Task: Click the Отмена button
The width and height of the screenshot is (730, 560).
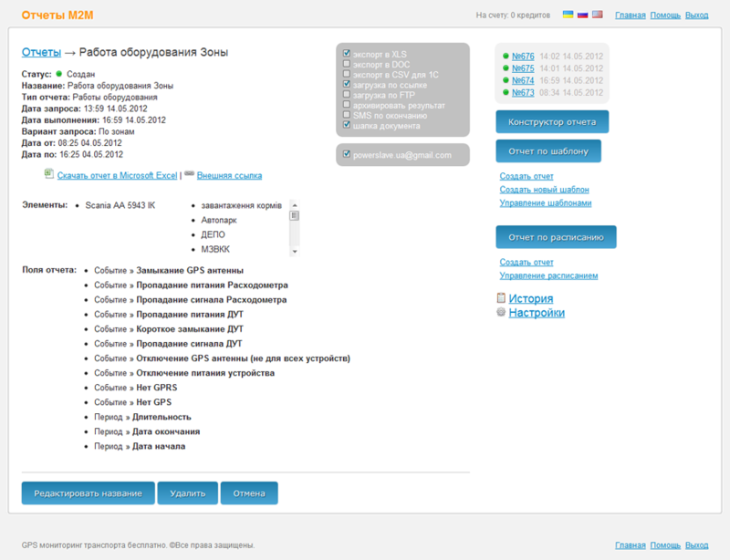Action: pyautogui.click(x=249, y=493)
